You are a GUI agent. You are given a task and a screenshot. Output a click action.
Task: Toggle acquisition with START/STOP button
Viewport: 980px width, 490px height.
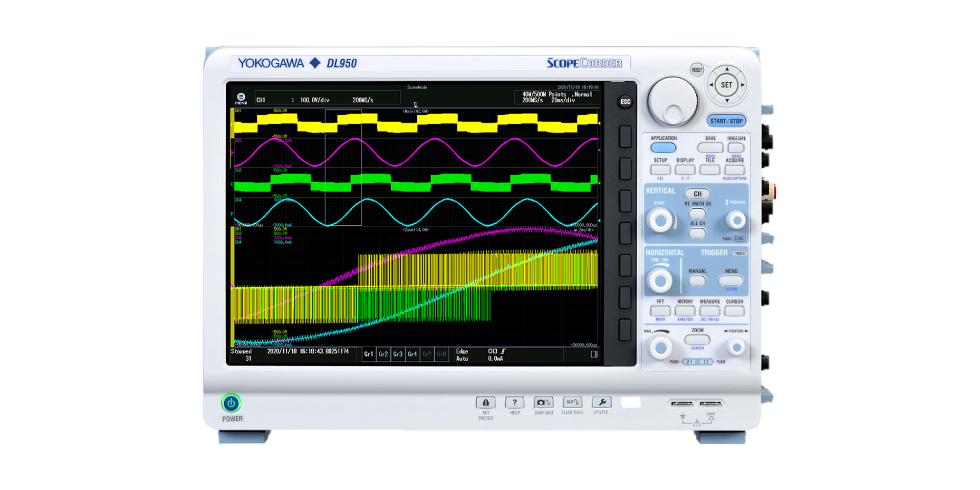pos(726,121)
